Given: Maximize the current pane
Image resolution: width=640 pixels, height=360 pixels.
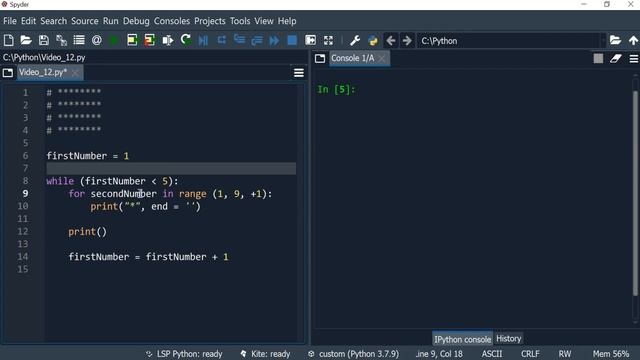Looking at the screenshot, I should click(310, 40).
